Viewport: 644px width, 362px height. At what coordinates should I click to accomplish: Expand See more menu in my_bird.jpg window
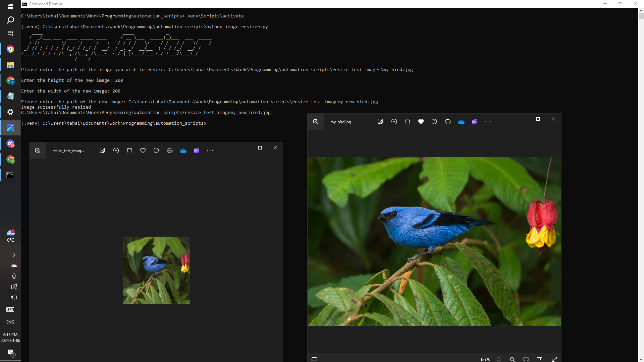488,122
